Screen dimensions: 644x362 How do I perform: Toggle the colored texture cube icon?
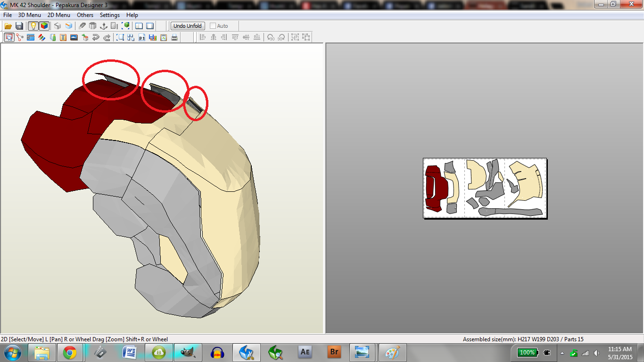point(44,26)
